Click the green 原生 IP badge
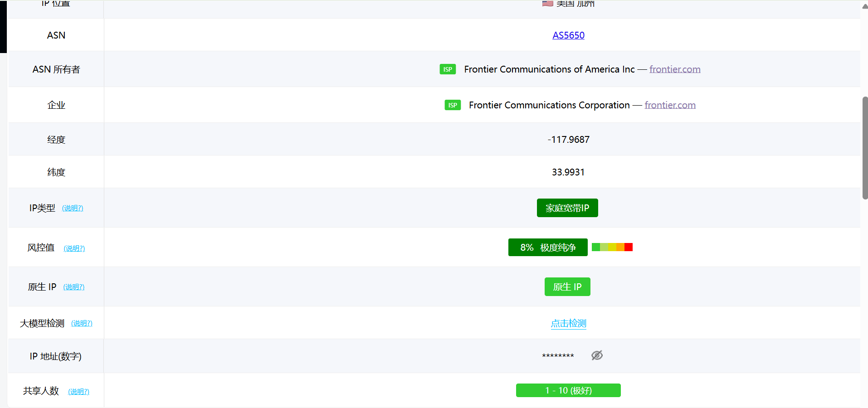The image size is (868, 408). pyautogui.click(x=567, y=287)
